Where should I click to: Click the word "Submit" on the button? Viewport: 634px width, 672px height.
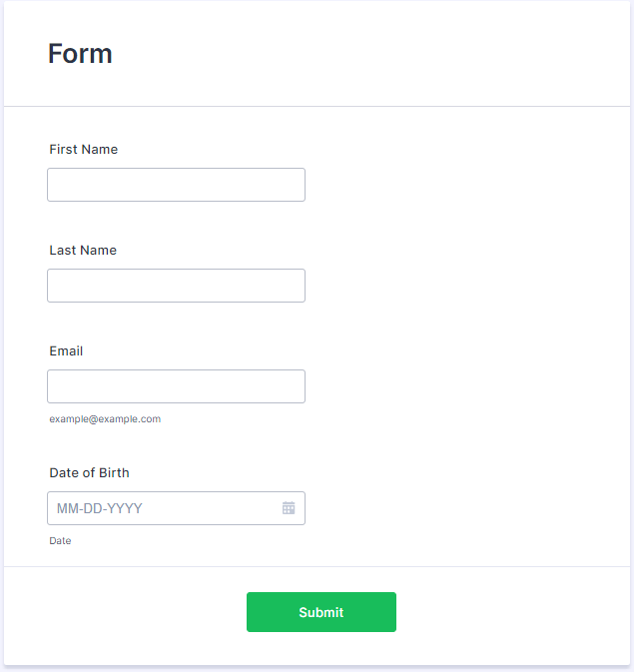(x=320, y=612)
